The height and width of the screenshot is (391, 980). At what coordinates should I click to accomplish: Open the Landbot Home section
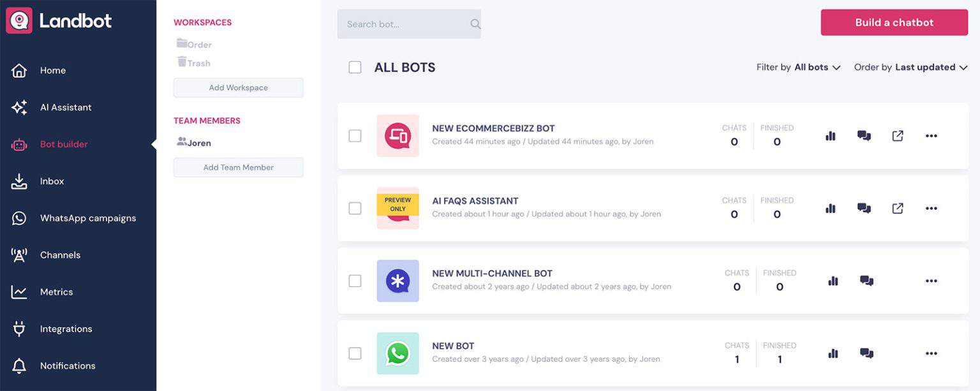click(x=52, y=70)
